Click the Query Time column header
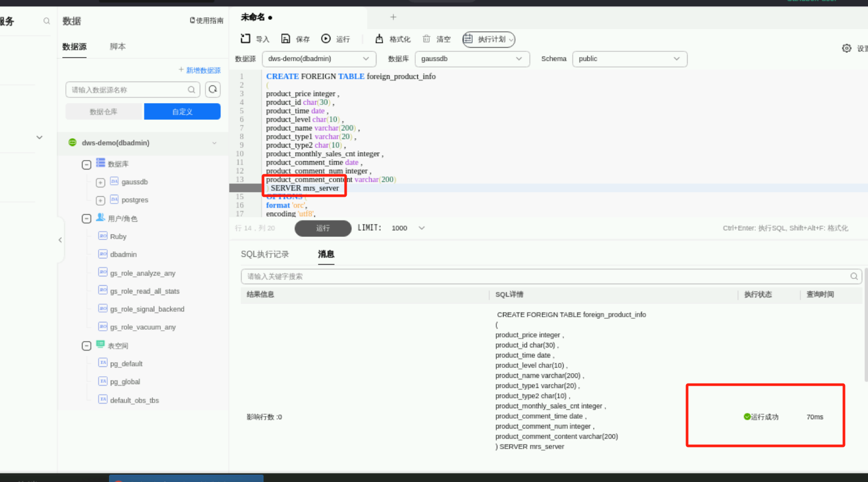The width and height of the screenshot is (868, 482). (x=820, y=295)
